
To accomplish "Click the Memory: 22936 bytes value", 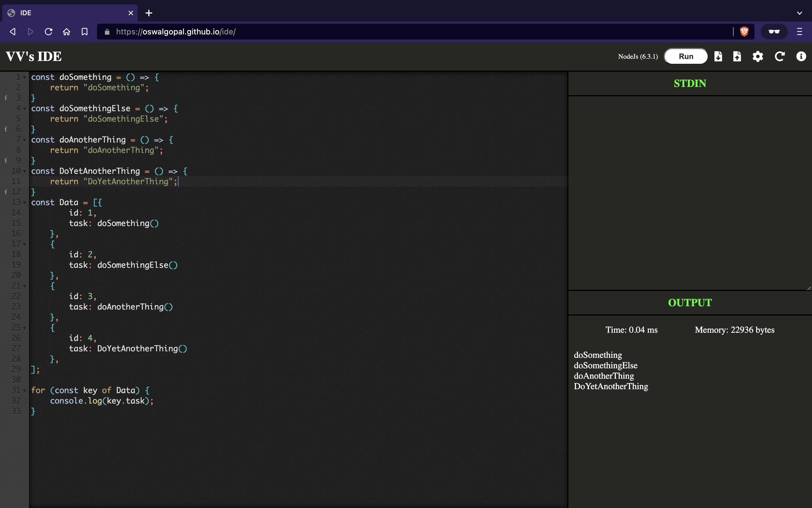I will coord(734,330).
